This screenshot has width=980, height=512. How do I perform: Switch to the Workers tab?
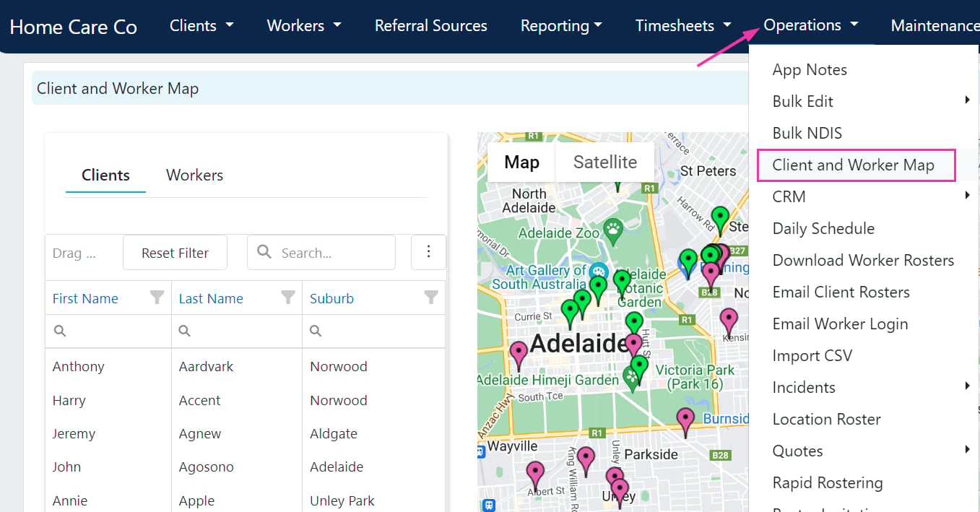point(194,175)
